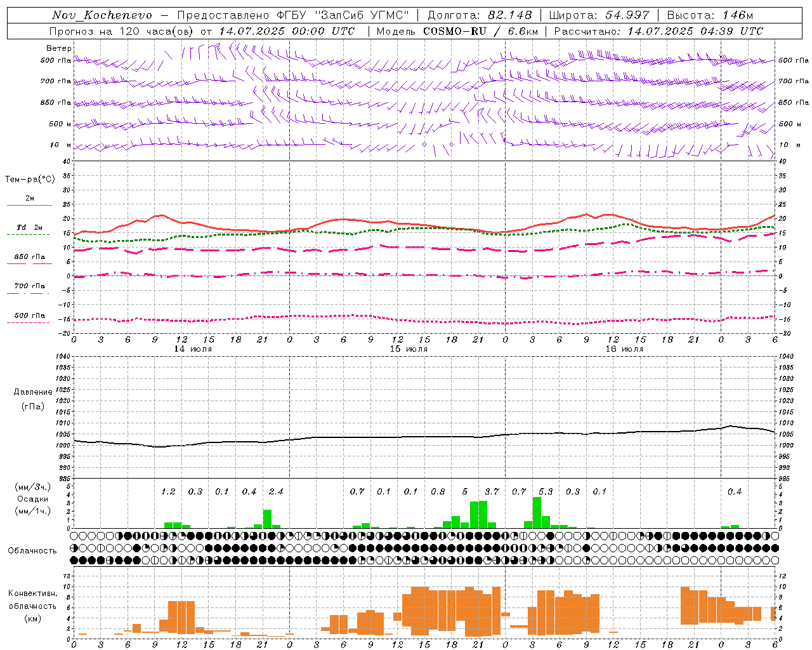Image resolution: width=812 pixels, height=650 pixels.
Task: Click the (мм/1ч.) precipitation unit label
Action: (x=33, y=512)
